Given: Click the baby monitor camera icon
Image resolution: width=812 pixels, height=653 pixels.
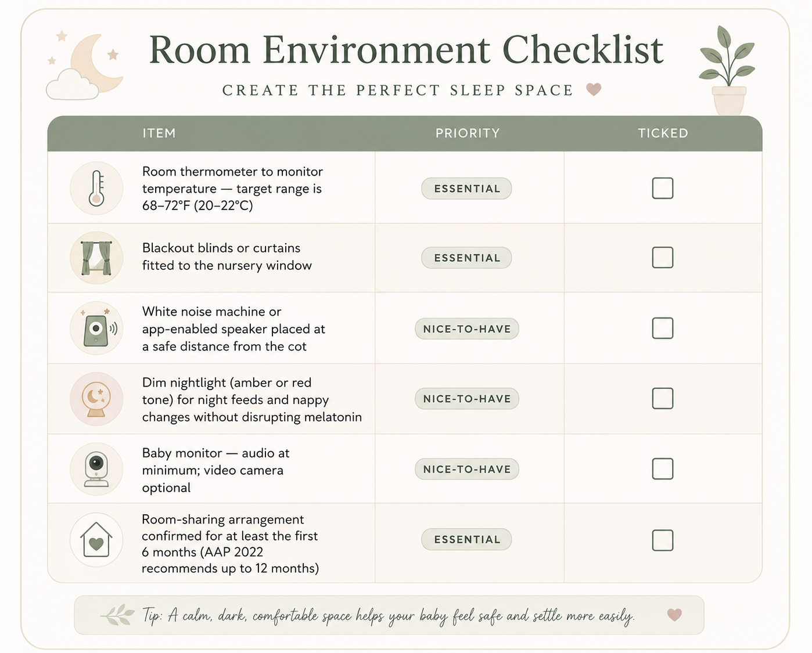Looking at the screenshot, I should click(96, 469).
